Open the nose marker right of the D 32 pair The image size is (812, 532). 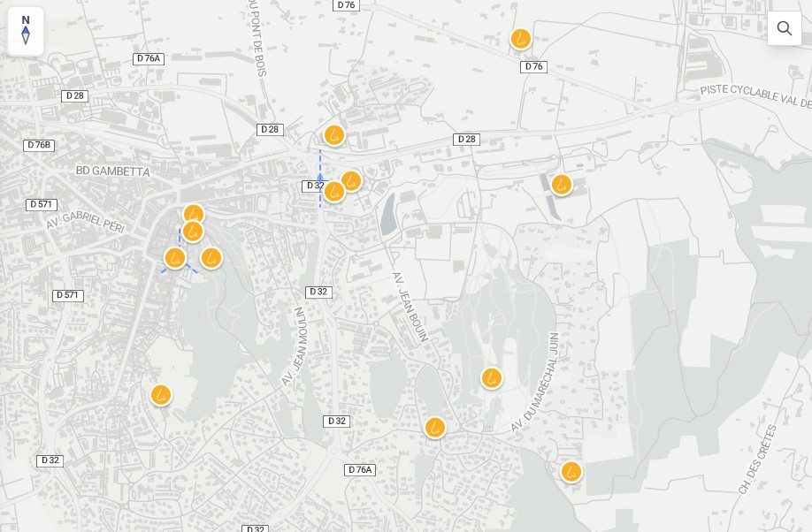(x=351, y=181)
